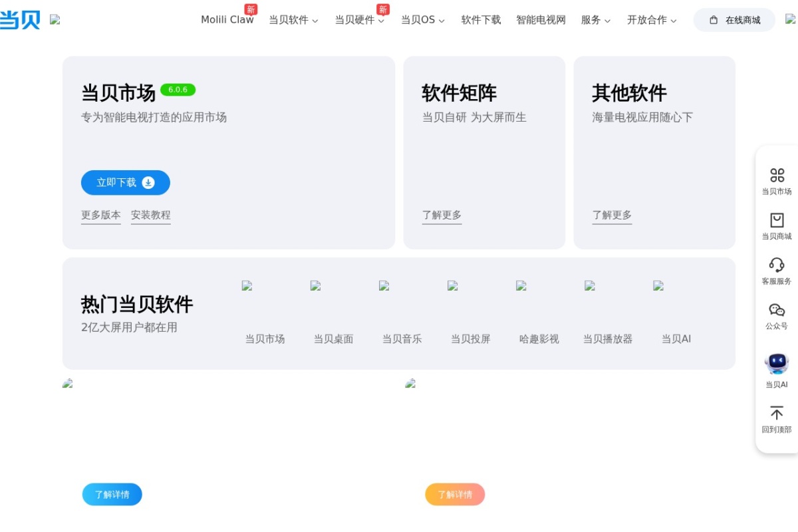The image size is (798, 532).
Task: Click the 6.0.6 version badge
Action: (178, 90)
